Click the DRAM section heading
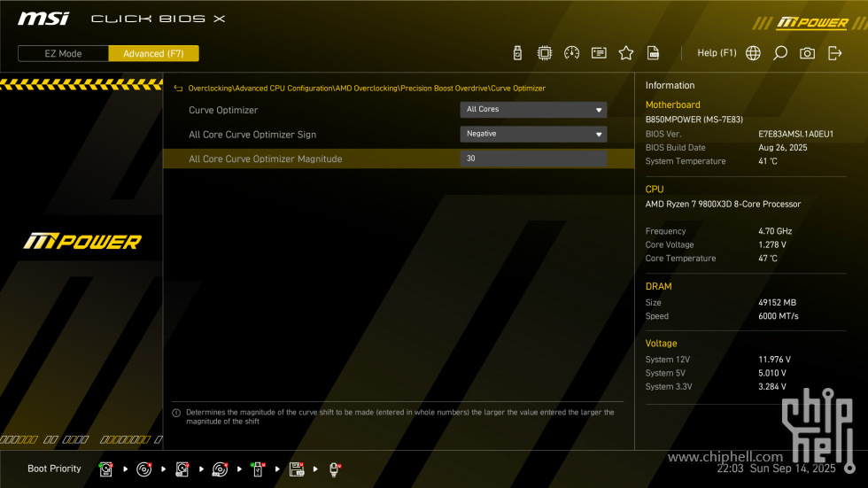The height and width of the screenshot is (488, 868). pyautogui.click(x=658, y=287)
